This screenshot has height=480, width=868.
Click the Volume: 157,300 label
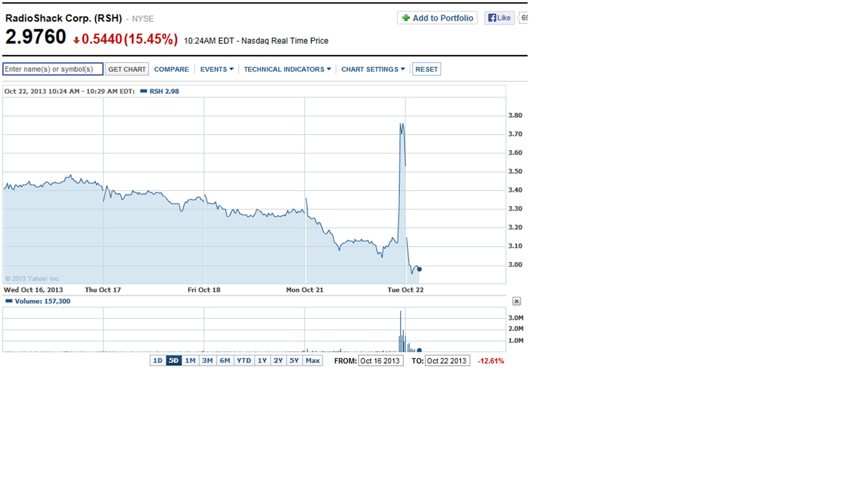(42, 301)
